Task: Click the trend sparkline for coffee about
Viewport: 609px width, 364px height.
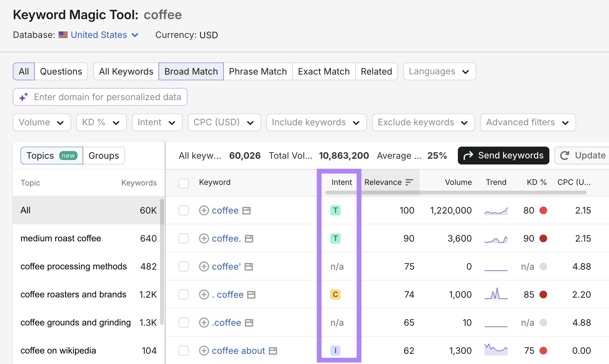Action: pos(496,349)
